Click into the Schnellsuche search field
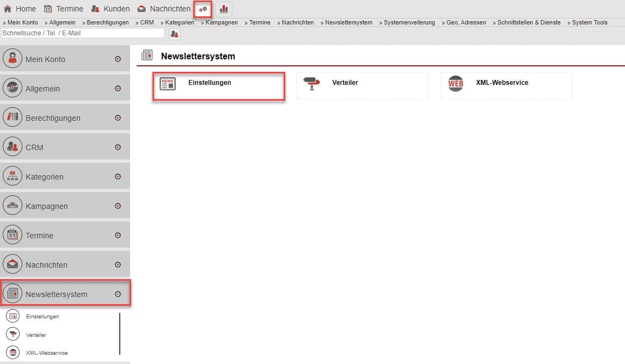 pyautogui.click(x=82, y=33)
